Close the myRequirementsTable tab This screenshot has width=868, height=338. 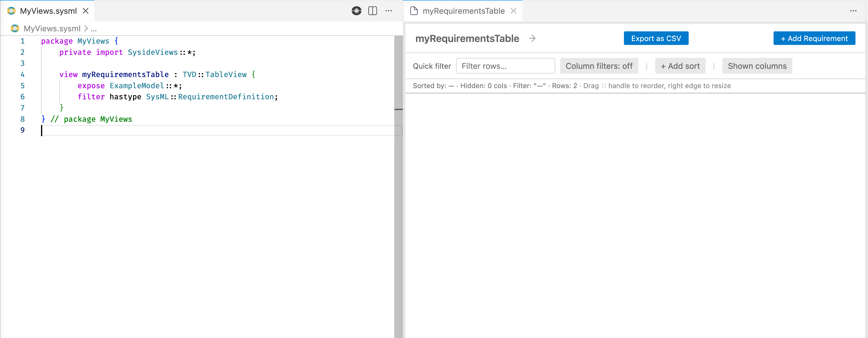tap(514, 11)
